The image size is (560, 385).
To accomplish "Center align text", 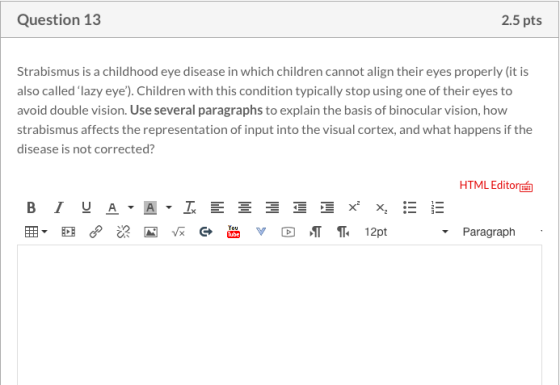I will (x=245, y=207).
